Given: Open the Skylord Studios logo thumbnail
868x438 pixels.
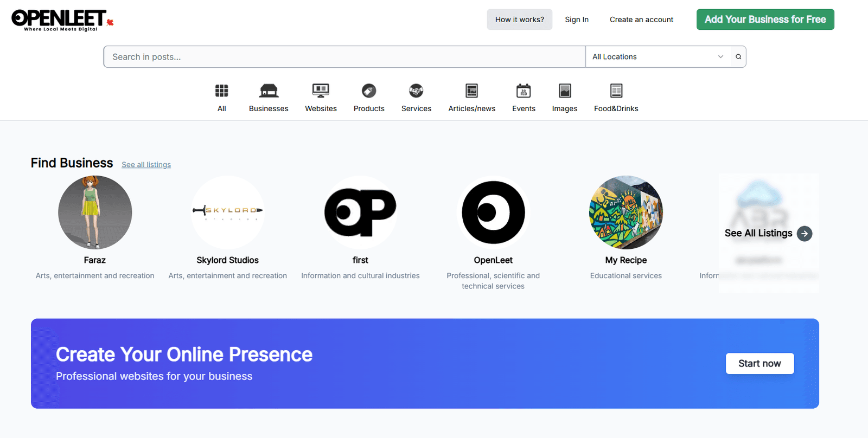Looking at the screenshot, I should (228, 212).
